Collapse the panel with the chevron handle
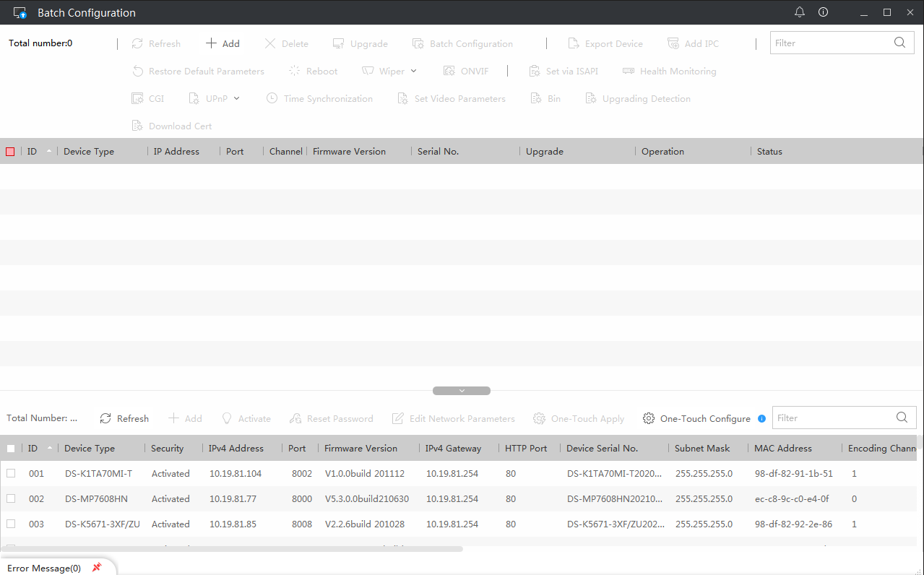Viewport: 924px width, 575px height. tap(462, 391)
